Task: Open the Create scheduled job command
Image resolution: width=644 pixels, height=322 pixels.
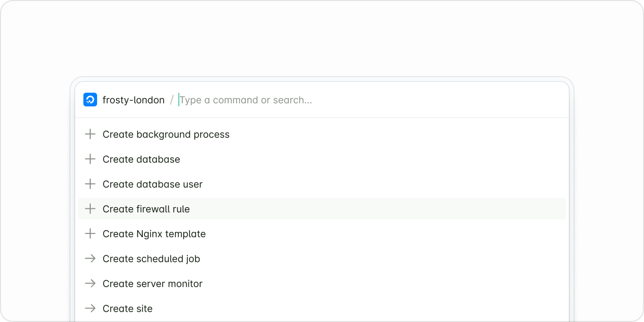Action: tap(151, 259)
